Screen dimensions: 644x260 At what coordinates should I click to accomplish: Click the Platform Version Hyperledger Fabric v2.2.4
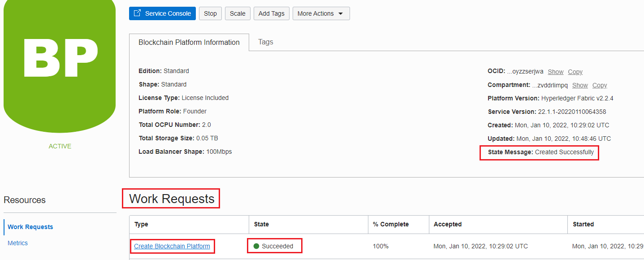(550, 98)
